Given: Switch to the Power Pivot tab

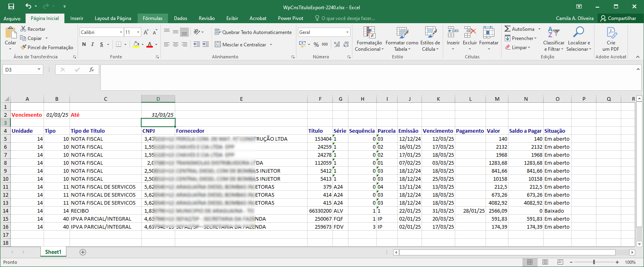Looking at the screenshot, I should point(290,18).
